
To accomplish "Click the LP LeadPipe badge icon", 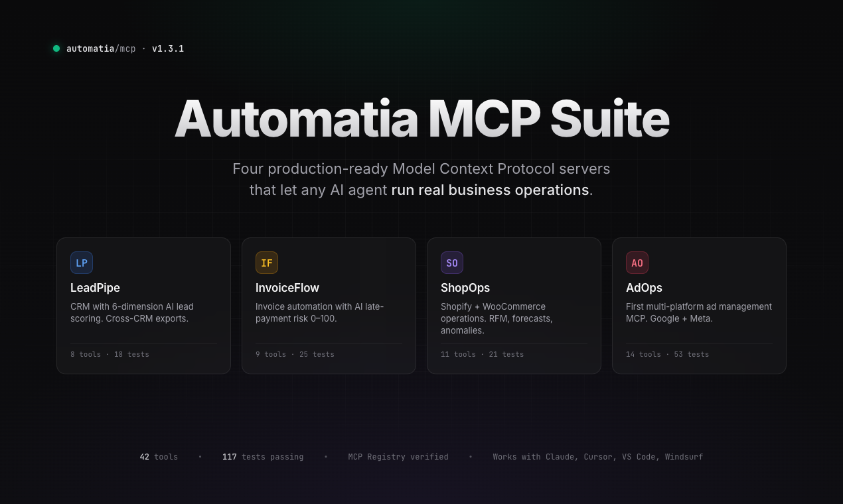I will [82, 263].
